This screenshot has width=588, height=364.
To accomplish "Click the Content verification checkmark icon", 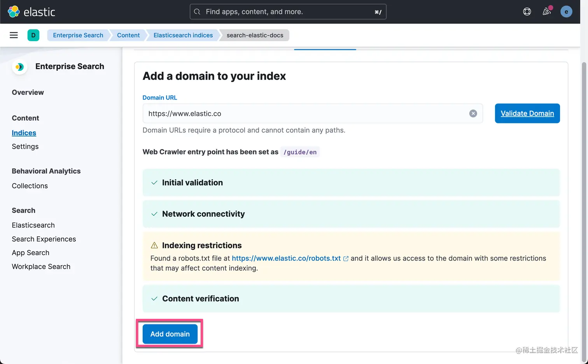I will tap(154, 299).
